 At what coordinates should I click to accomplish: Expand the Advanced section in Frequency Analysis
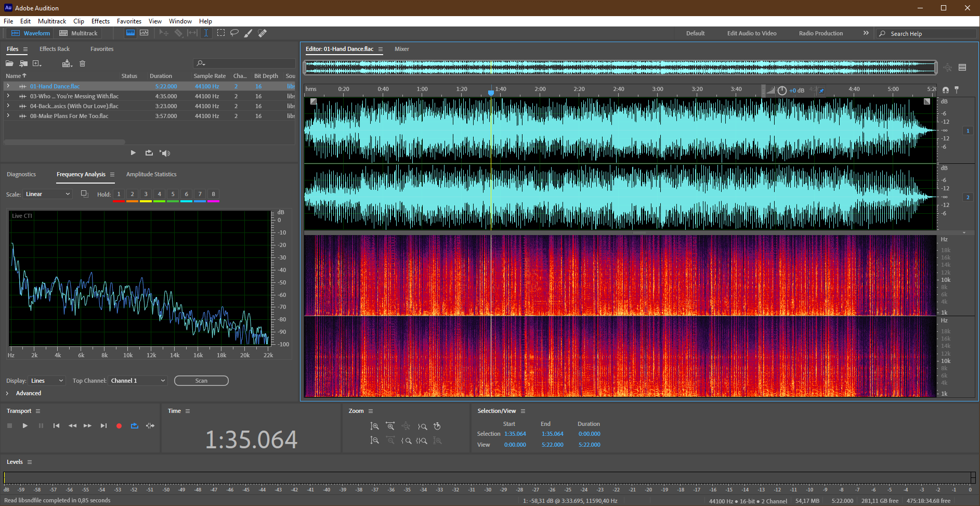tap(7, 393)
